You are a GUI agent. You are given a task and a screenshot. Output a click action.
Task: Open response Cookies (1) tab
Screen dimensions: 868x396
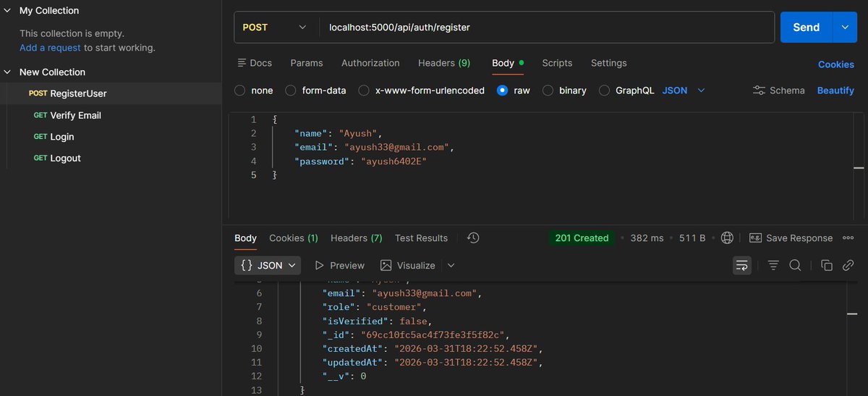click(x=294, y=237)
